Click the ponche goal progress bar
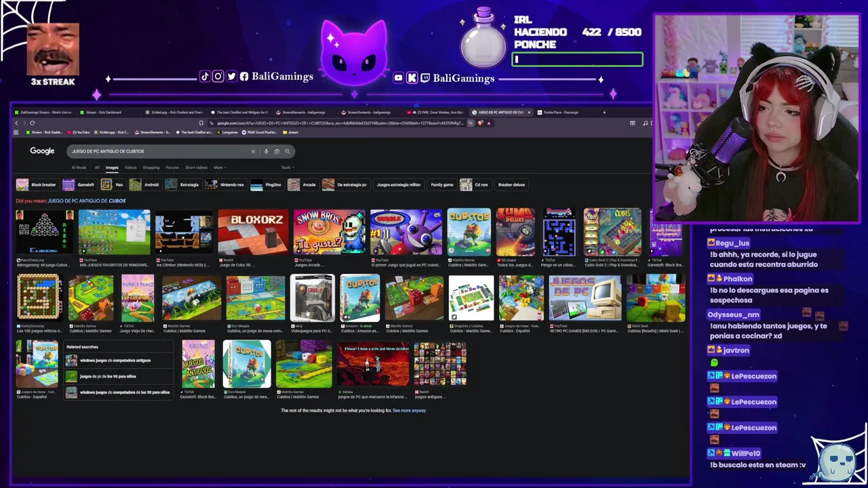Viewport: 868px width, 488px height. 577,60
